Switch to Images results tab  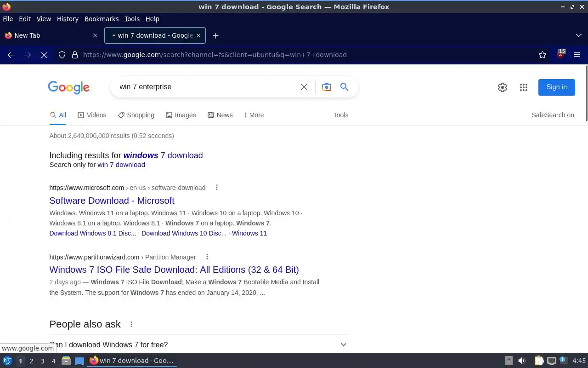pos(181,115)
